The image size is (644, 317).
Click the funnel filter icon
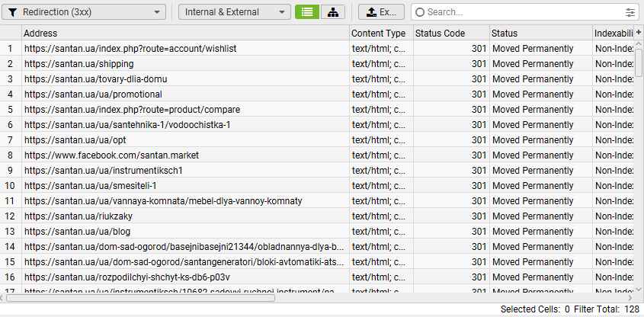coord(13,12)
